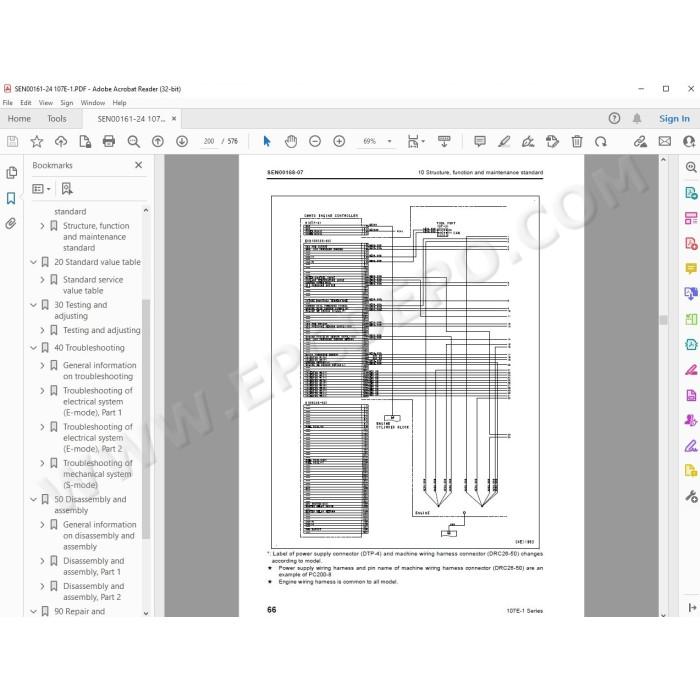Open the Comment tool in right pane
The image size is (700, 700).
click(x=691, y=268)
